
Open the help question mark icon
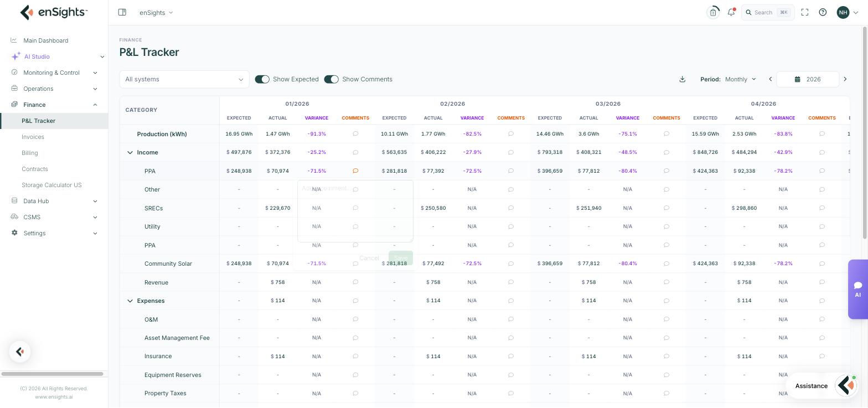823,12
